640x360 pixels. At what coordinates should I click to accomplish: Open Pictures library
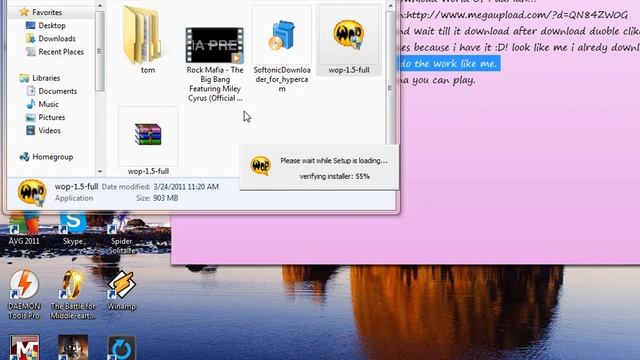pyautogui.click(x=51, y=117)
